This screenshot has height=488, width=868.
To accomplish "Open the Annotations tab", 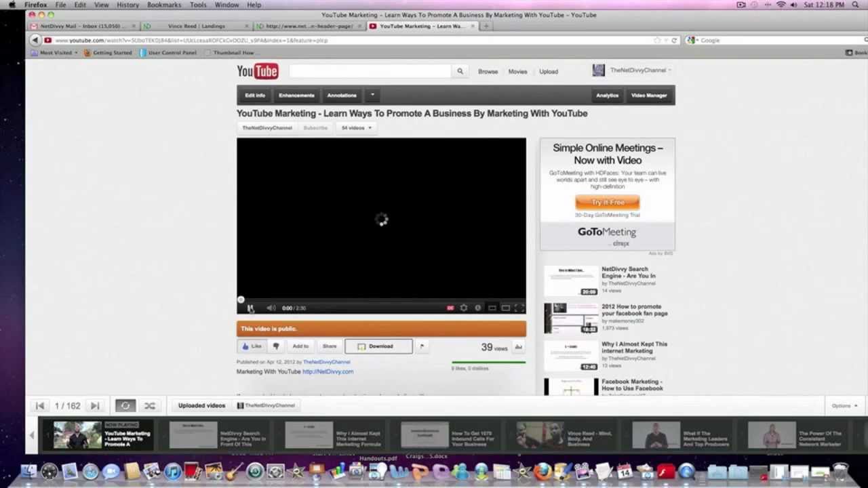I will point(342,96).
